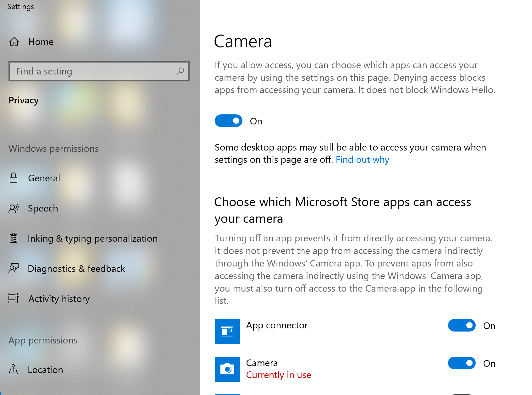The width and height of the screenshot is (532, 395).
Task: Select Diagnostics & feedback
Action: [100, 268]
